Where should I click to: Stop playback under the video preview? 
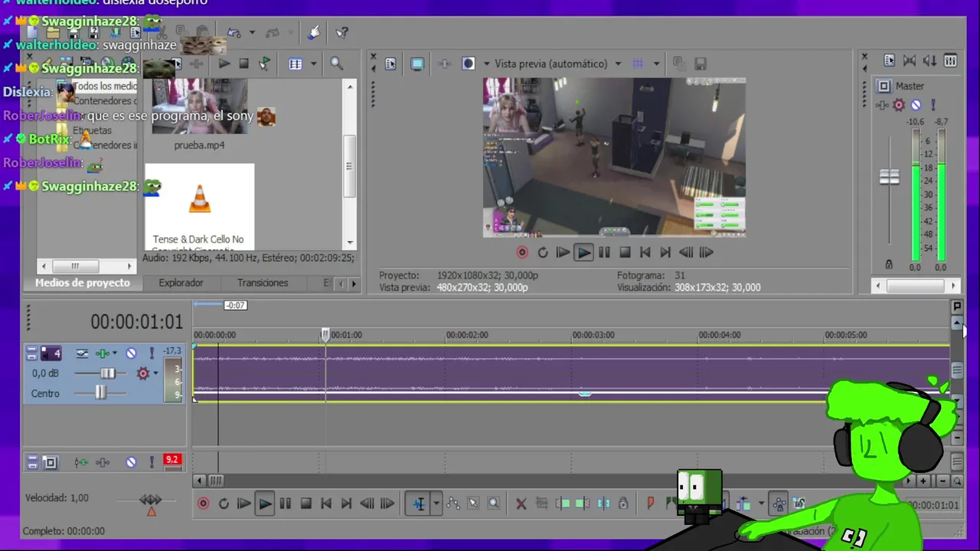point(625,253)
